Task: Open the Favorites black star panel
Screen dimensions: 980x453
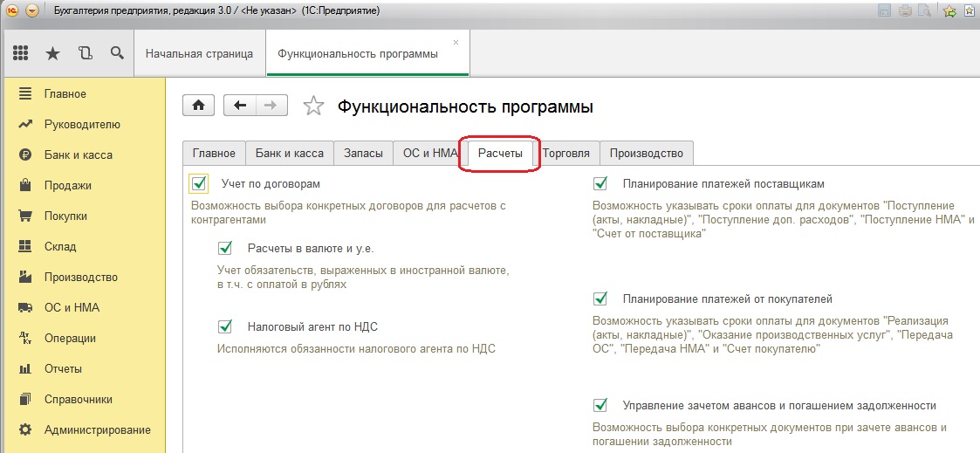Action: click(x=53, y=54)
